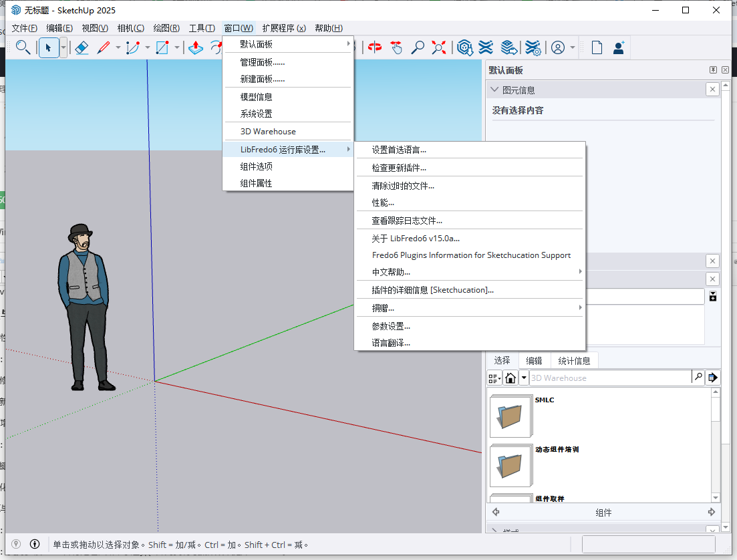Select 关于 LibFredo6 v15.0a entry
This screenshot has height=560, width=737.
tap(470, 239)
